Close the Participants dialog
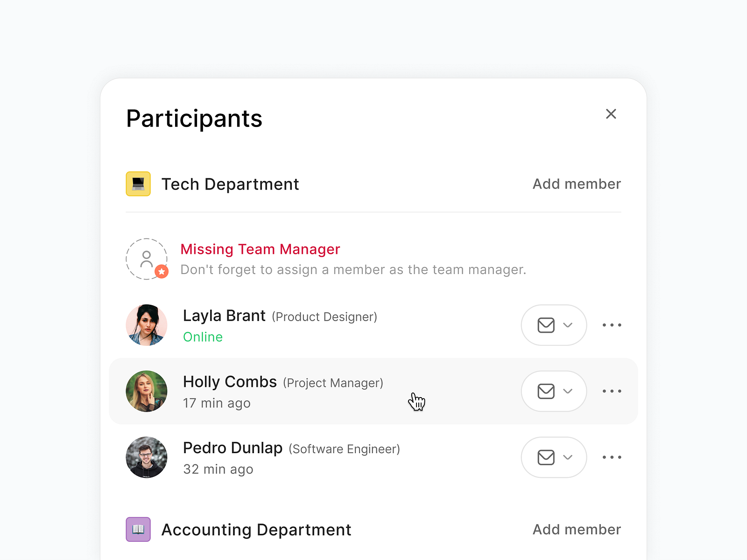 611,114
